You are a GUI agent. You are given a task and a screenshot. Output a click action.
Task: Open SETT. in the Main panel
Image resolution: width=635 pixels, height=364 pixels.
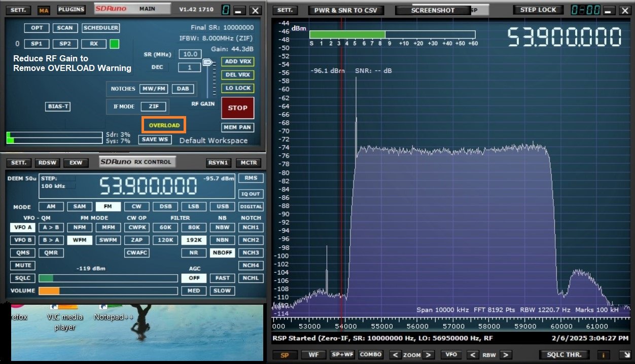pos(19,10)
